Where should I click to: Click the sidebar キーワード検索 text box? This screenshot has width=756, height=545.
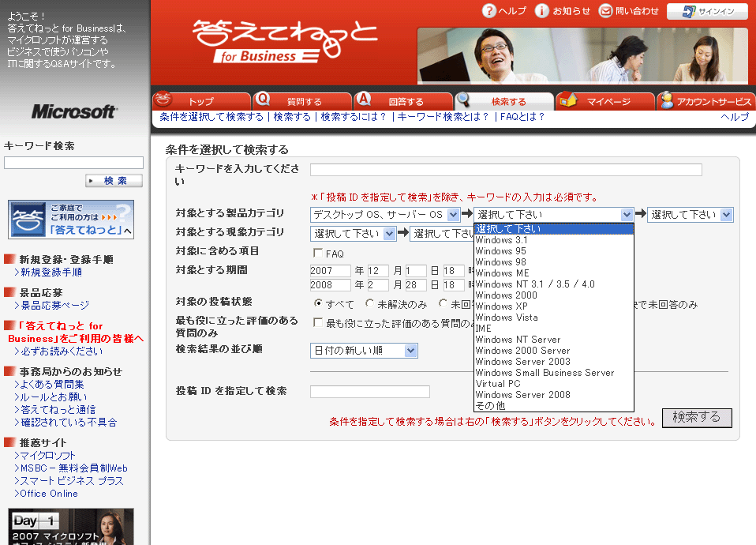point(73,163)
